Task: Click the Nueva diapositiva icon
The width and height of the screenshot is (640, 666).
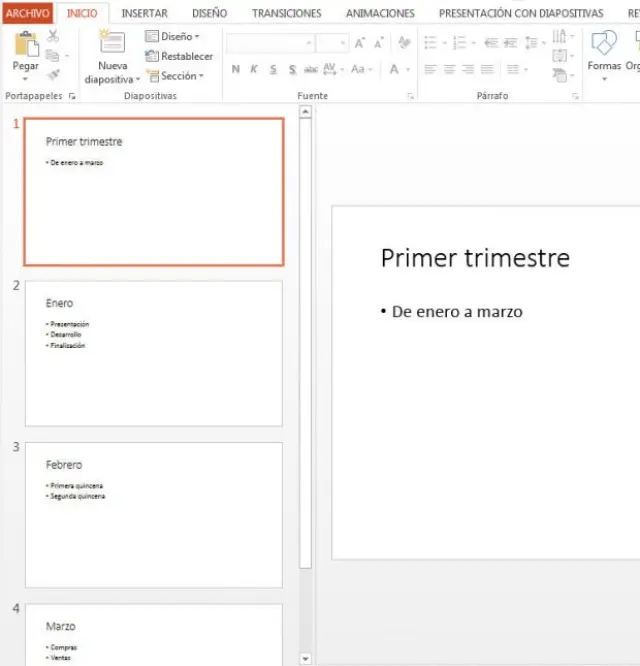Action: (x=112, y=43)
